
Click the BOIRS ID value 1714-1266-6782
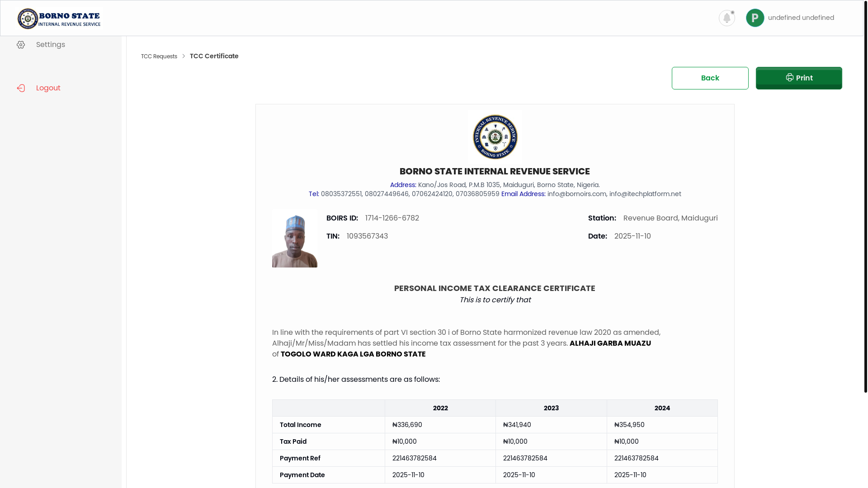392,218
